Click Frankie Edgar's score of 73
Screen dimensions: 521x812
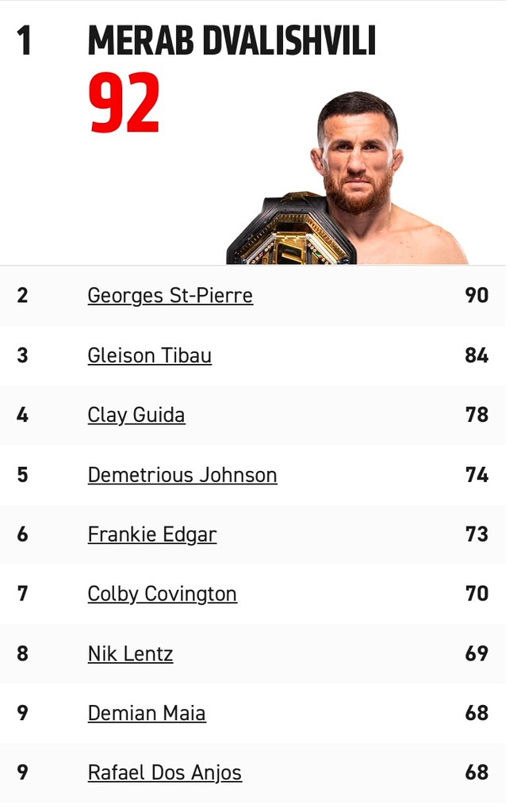[477, 534]
